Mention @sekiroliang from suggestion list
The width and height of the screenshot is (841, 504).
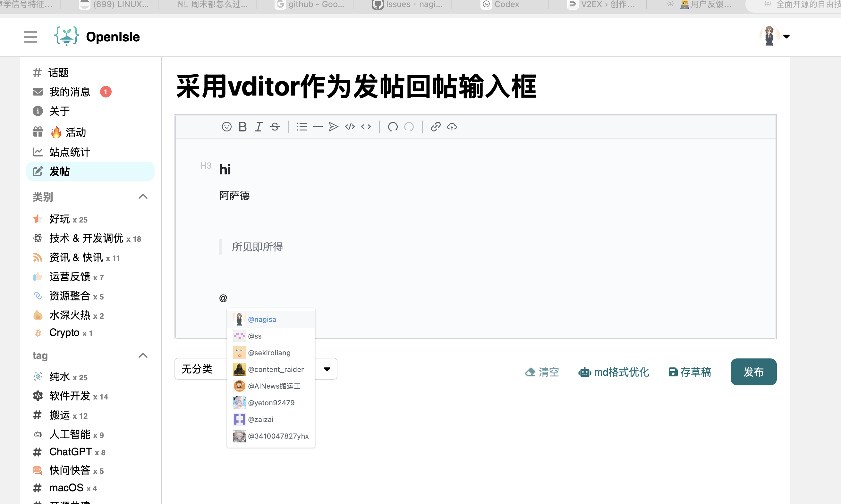click(271, 353)
